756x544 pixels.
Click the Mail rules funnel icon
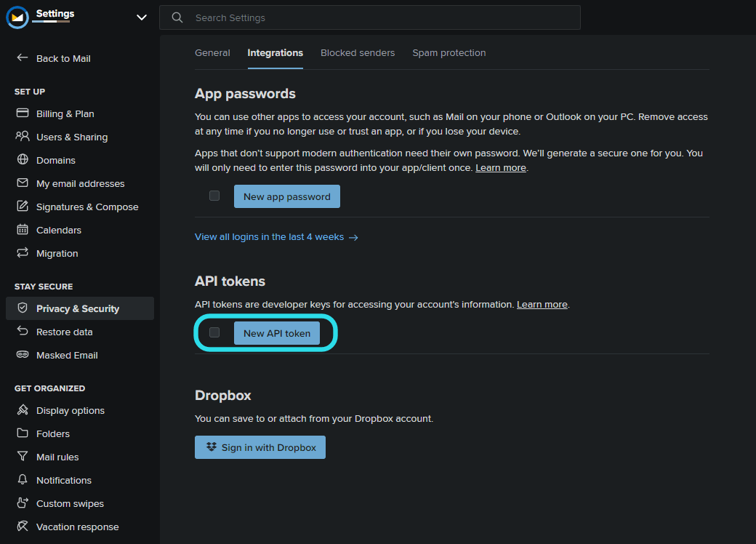23,457
